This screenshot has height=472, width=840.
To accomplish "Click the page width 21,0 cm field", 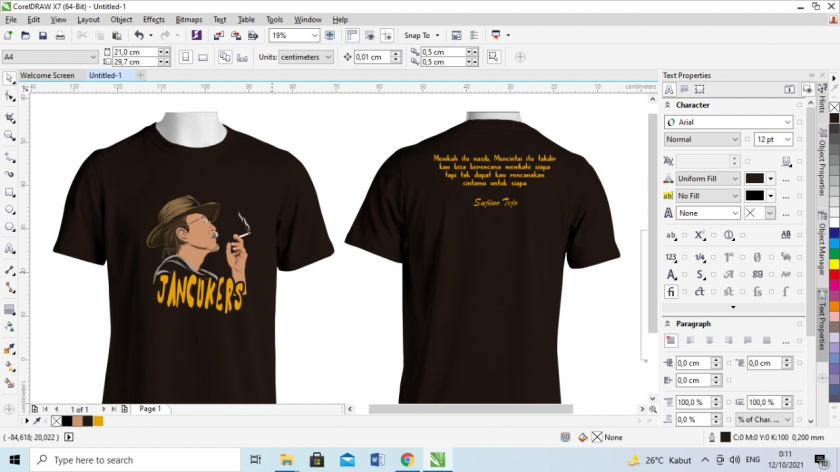I will tap(134, 52).
